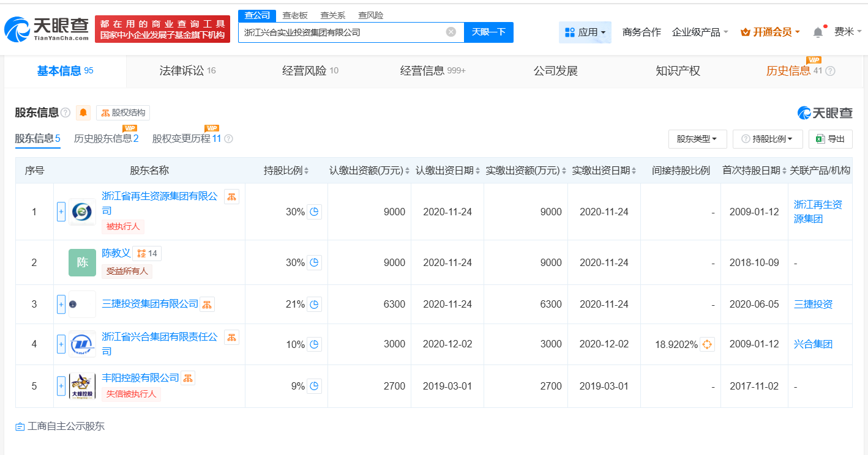Open notifications bell in the top bar
868x455 pixels.
coord(818,32)
